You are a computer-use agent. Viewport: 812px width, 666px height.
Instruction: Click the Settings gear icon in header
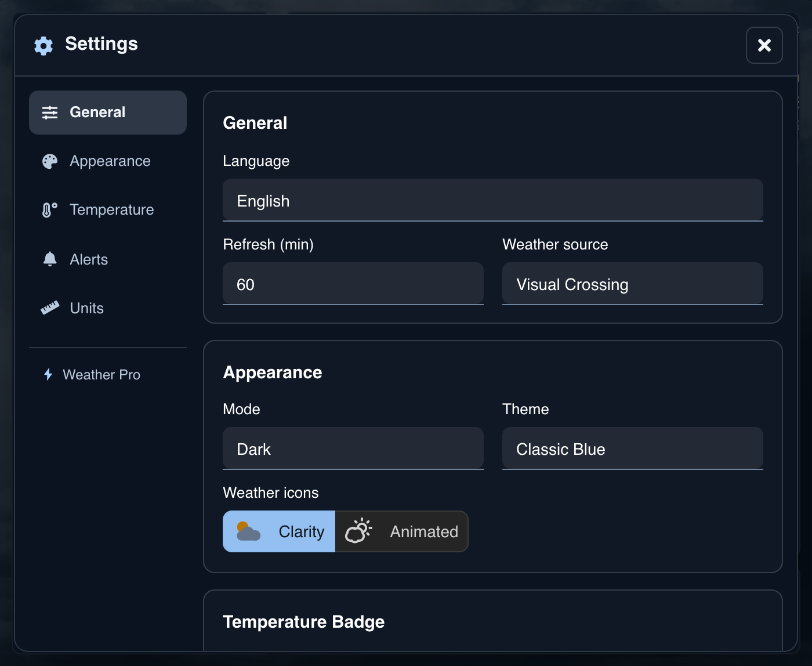coord(43,45)
